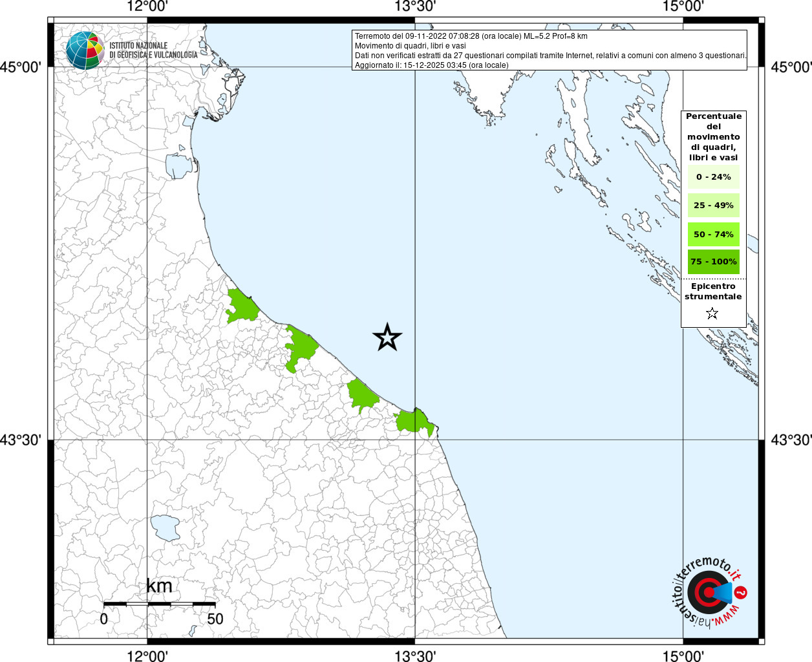The width and height of the screenshot is (812, 662).
Task: Click 'Movimento di quadri, libri e vasi' line
Action: 411,46
